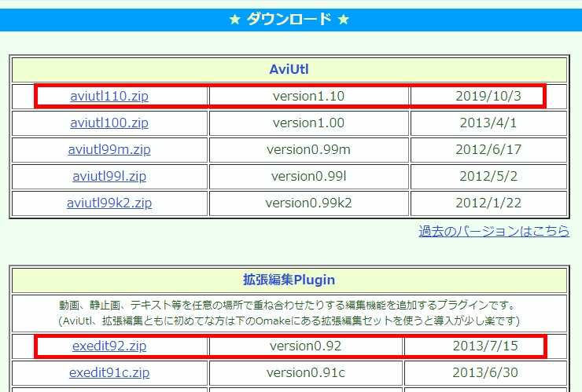Click the AviUtl table header
The width and height of the screenshot is (582, 392).
289,69
